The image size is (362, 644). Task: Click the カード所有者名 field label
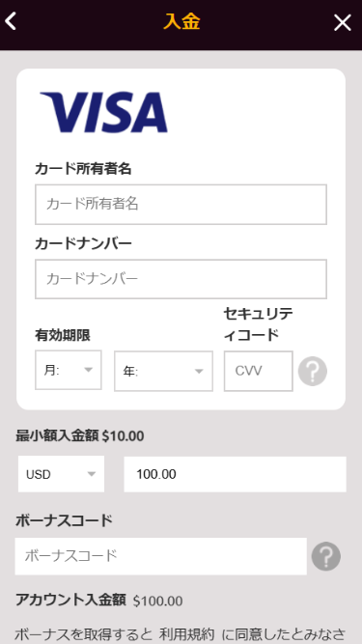click(x=83, y=169)
